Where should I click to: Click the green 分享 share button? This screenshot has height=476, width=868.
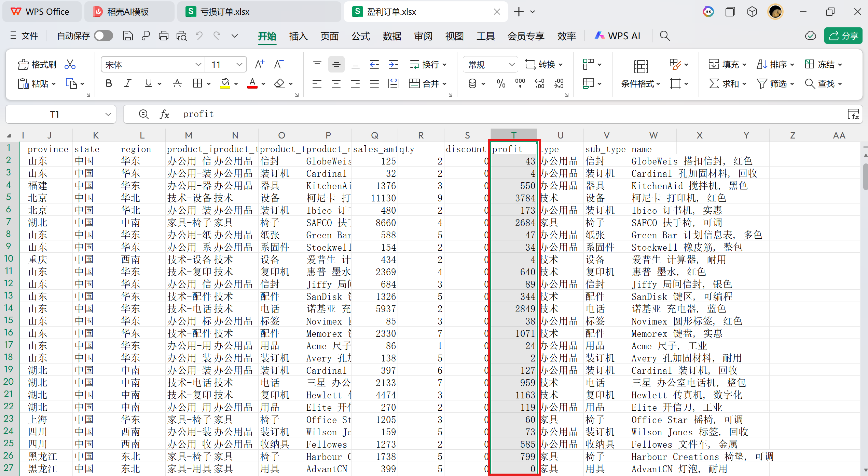click(x=843, y=36)
